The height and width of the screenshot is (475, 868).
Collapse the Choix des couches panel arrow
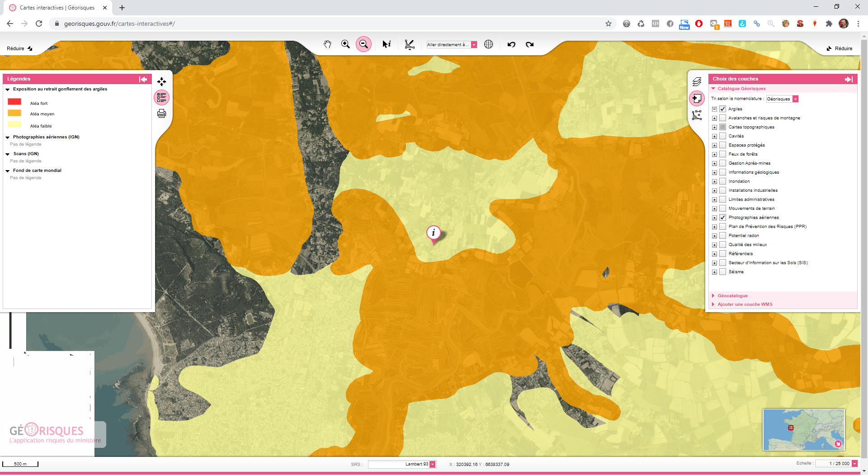[849, 79]
